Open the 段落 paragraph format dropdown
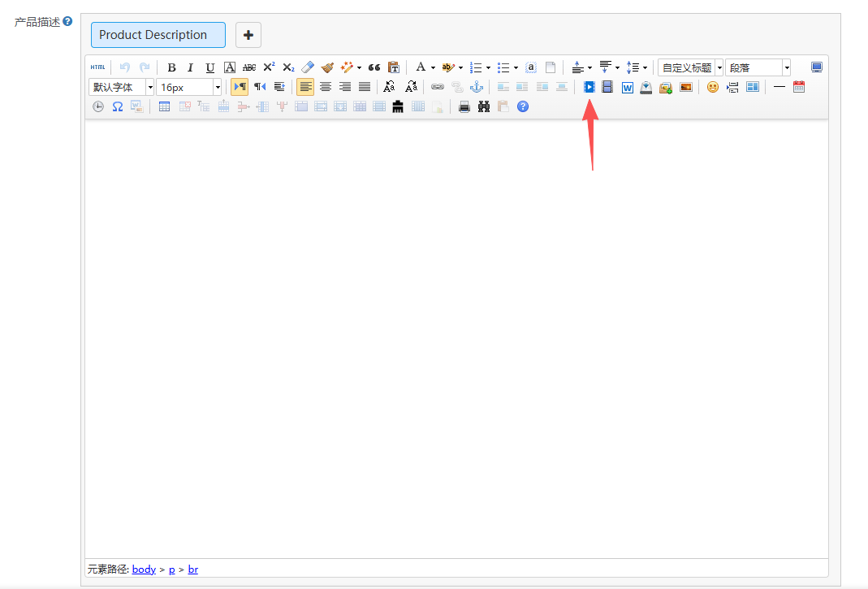 click(758, 67)
